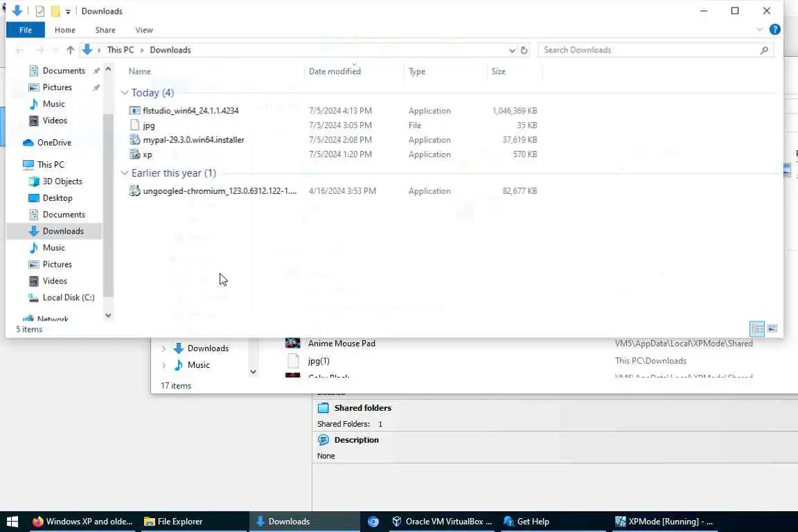Switch to Firefox Windows XP taskbar item

pos(82,522)
